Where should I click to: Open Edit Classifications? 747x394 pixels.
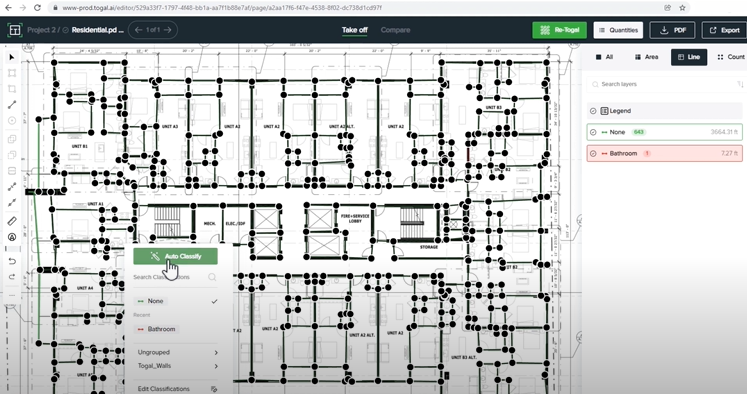click(163, 389)
